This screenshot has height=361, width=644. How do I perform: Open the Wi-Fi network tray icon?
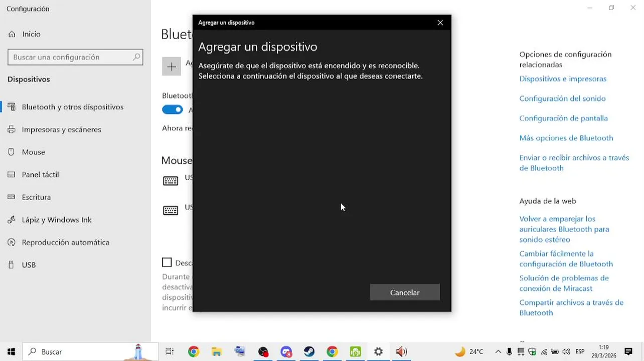click(544, 351)
